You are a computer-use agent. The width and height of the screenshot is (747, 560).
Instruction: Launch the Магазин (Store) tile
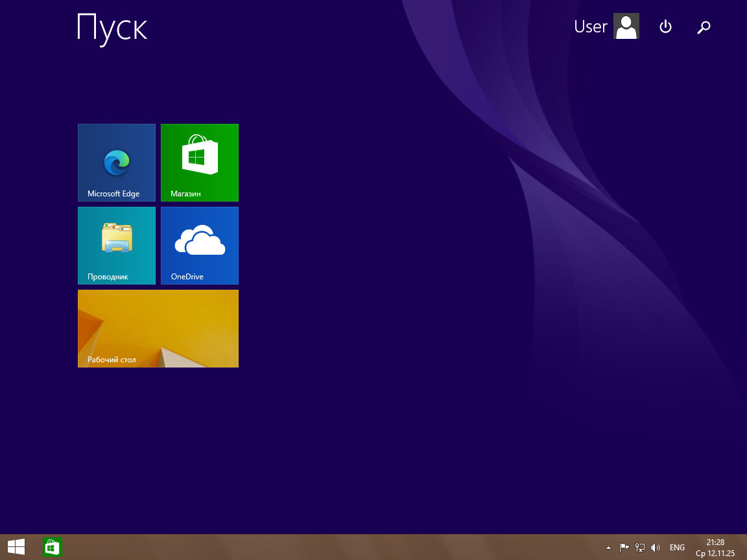200,163
